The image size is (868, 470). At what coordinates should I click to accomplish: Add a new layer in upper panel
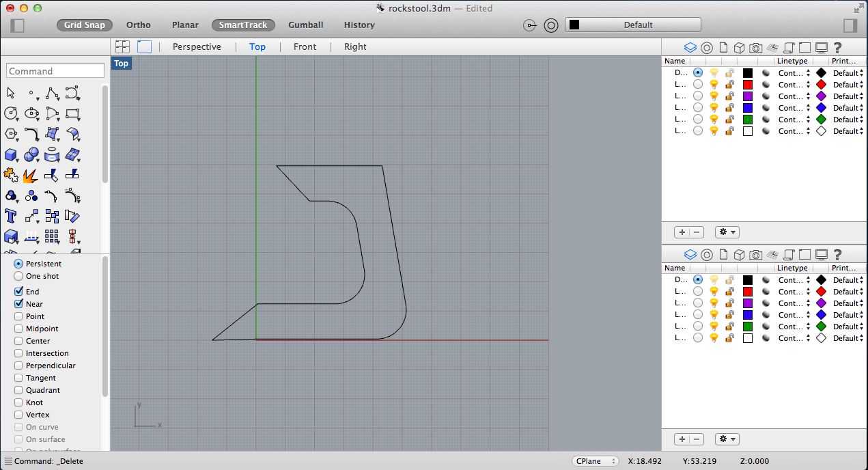click(682, 232)
